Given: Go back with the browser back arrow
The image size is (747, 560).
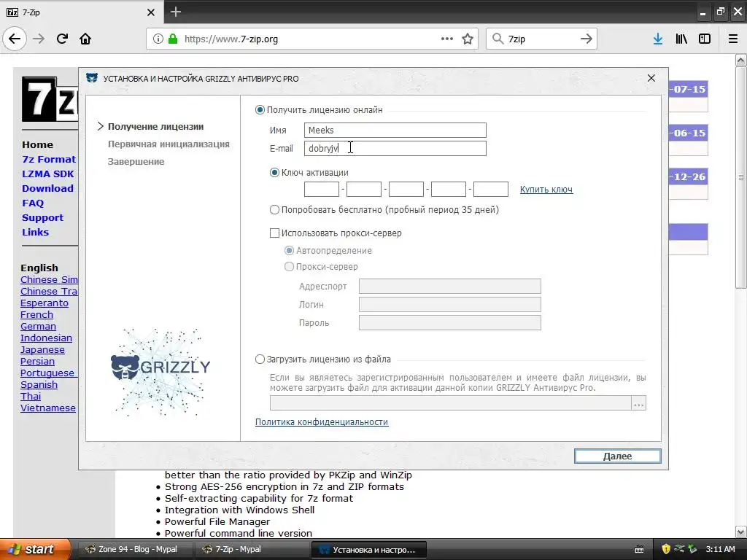Looking at the screenshot, I should tap(15, 39).
